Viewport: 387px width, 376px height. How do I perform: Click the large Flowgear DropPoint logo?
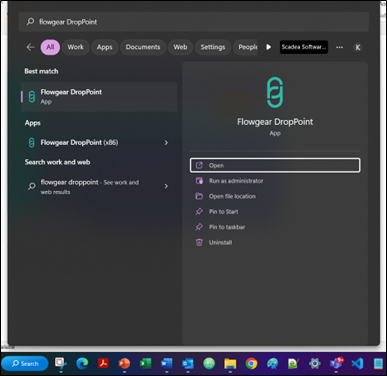point(275,92)
